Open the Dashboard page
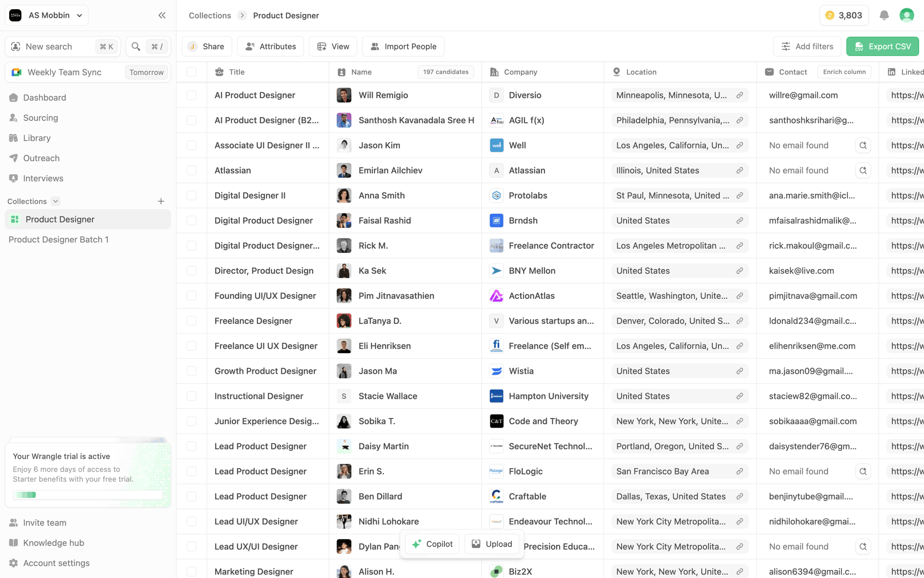This screenshot has width=924, height=578. click(45, 98)
